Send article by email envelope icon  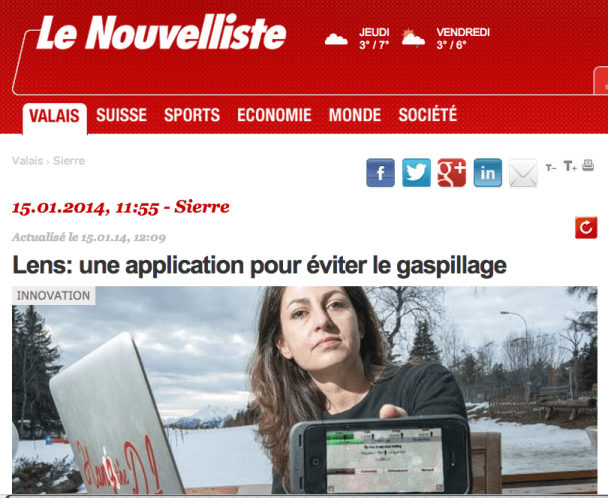click(523, 173)
